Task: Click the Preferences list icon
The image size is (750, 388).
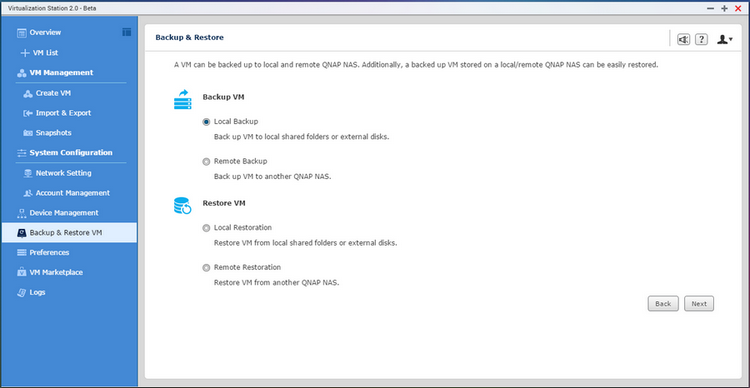Action: 22,253
